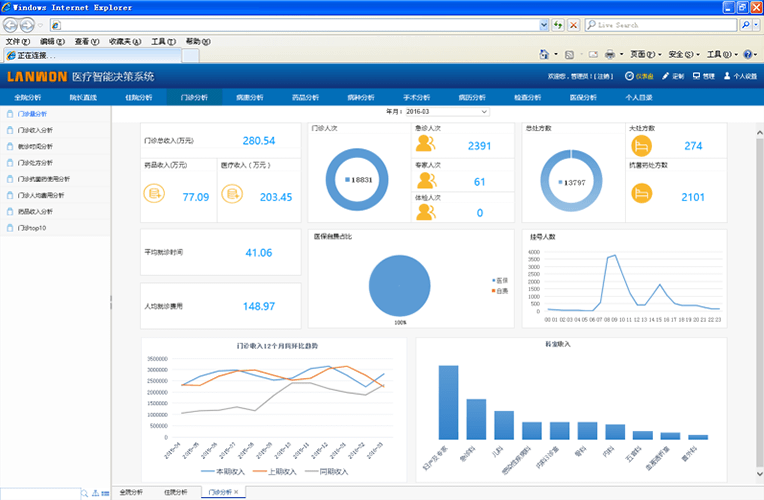
Task: Click the 定制 pencil icon in header
Action: (x=666, y=76)
